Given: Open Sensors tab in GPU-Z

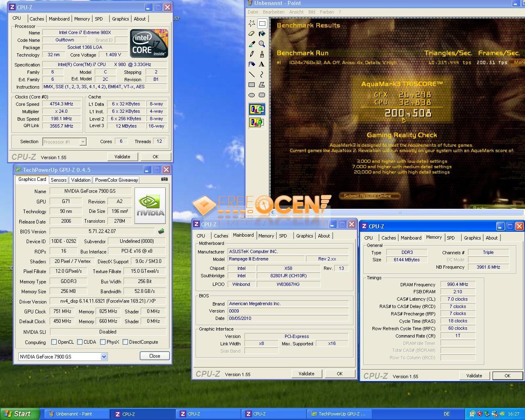Looking at the screenshot, I should [59, 180].
